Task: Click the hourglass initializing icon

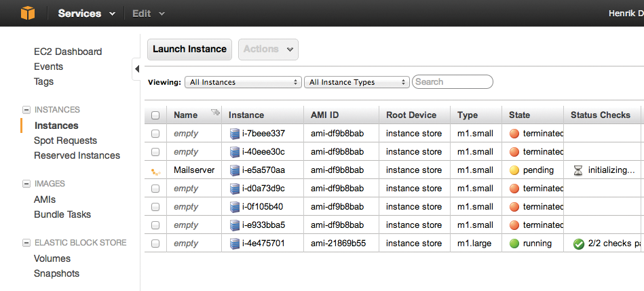Action: tap(578, 170)
